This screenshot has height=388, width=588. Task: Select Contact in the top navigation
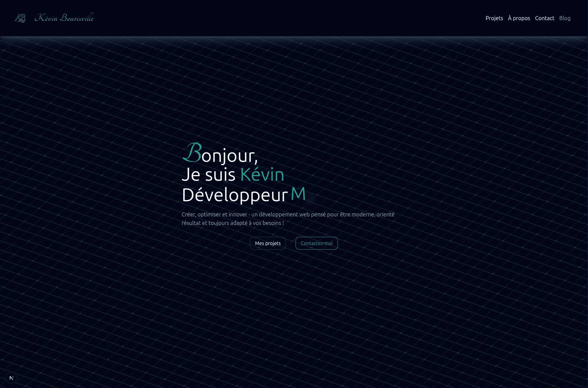(544, 18)
